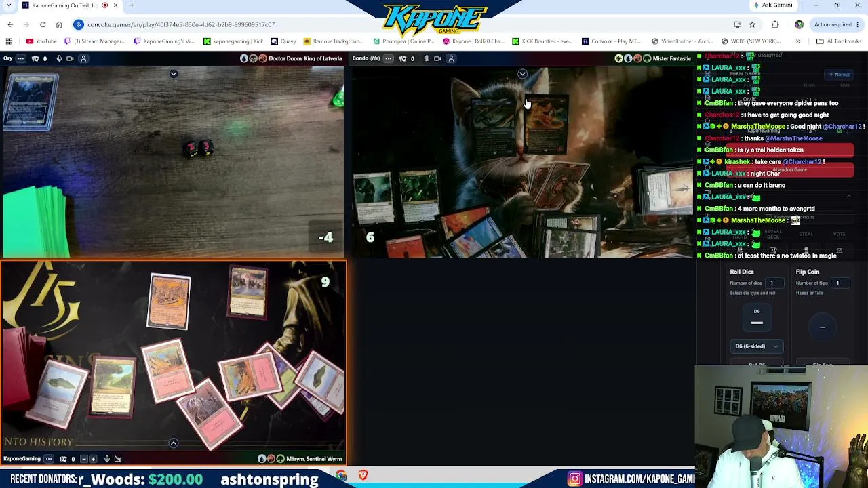Open the Kapone Roll20 bookmark
Viewport: 868px width, 488px height.
pyautogui.click(x=473, y=41)
